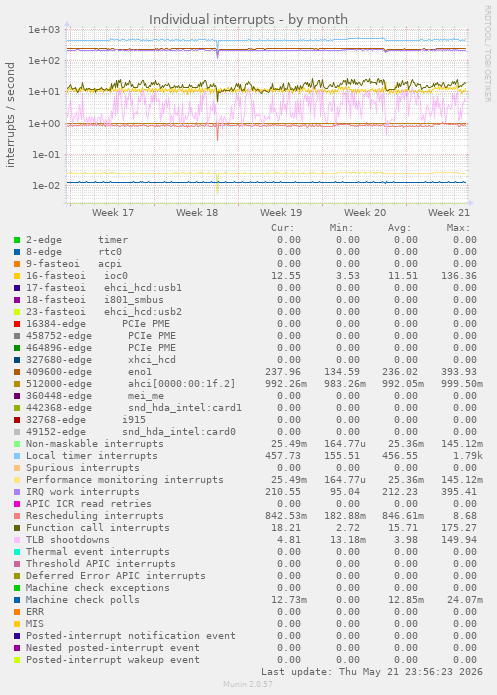Click the 409600-edge eno1 legend swatch
Screen dimensions: 497x695
pos(17,372)
